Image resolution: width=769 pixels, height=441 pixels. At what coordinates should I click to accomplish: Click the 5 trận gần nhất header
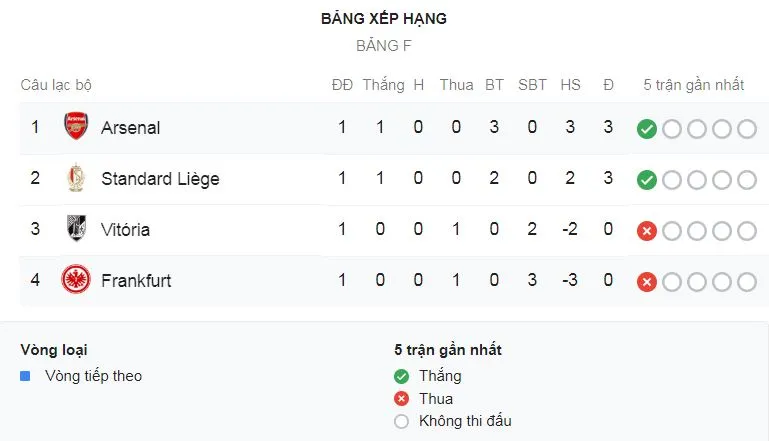click(693, 85)
